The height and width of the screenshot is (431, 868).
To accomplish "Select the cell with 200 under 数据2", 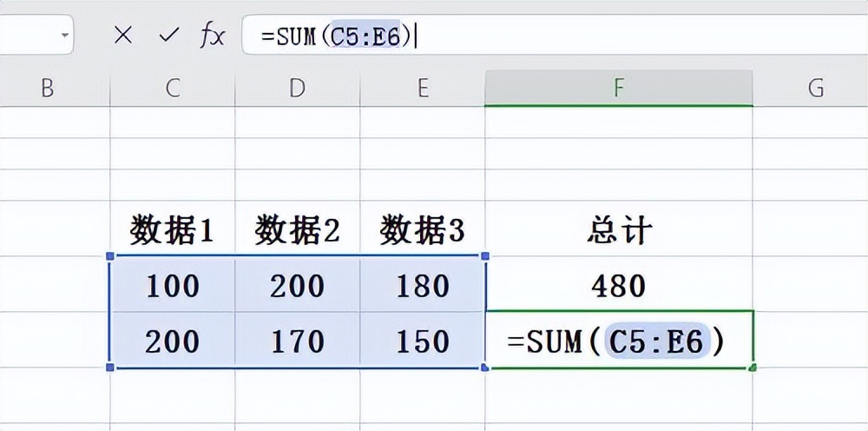I will point(297,285).
